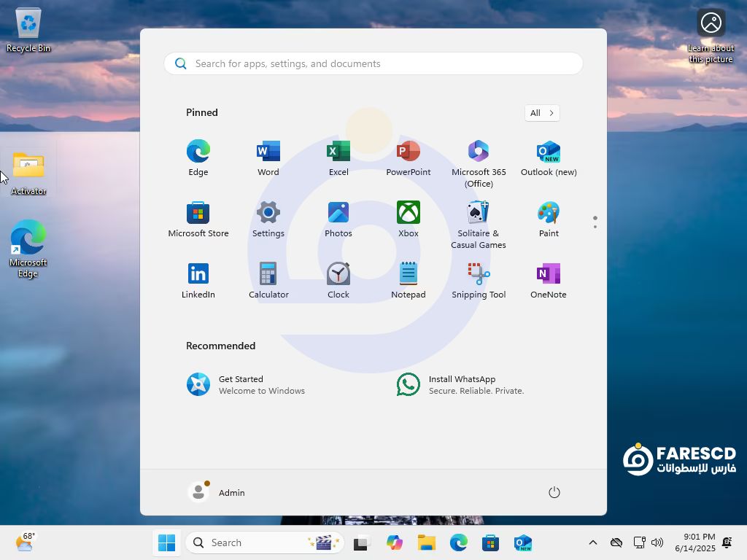Click Learn about this picture icon
The width and height of the screenshot is (747, 560).
711,36
